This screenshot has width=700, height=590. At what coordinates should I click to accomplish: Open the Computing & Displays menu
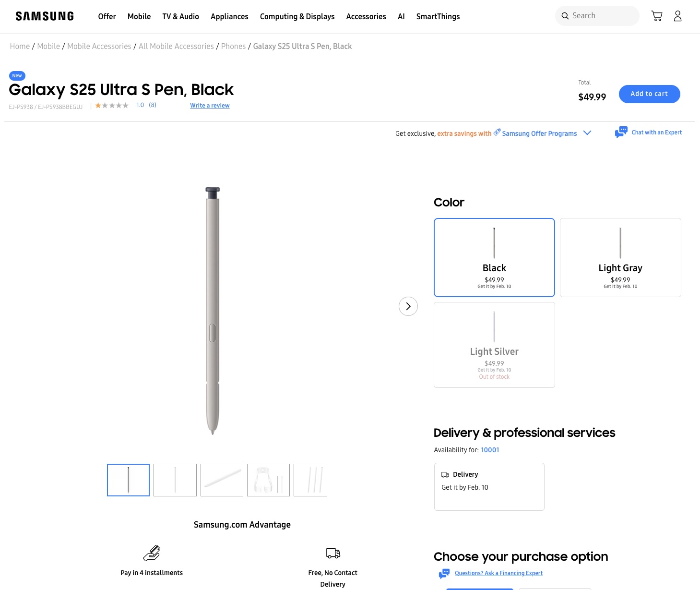click(297, 16)
